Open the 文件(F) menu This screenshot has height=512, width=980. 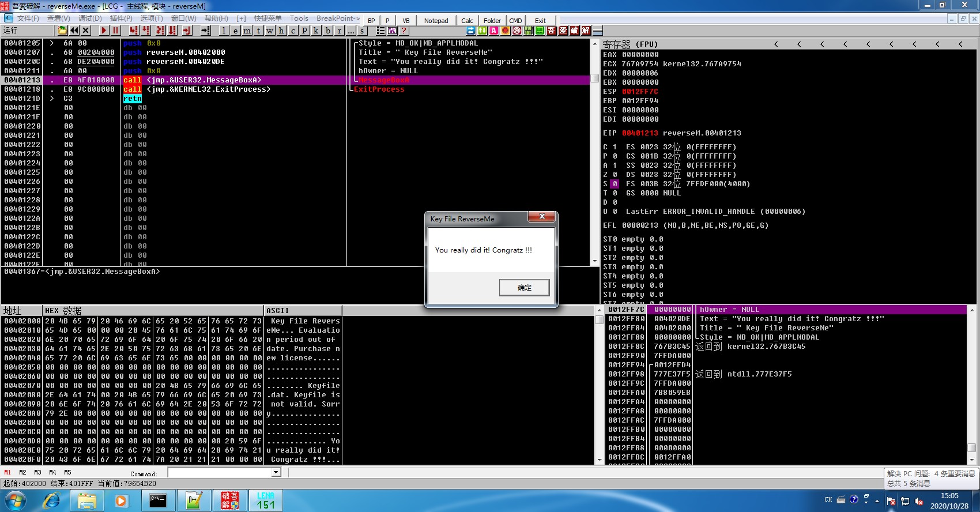click(x=28, y=18)
